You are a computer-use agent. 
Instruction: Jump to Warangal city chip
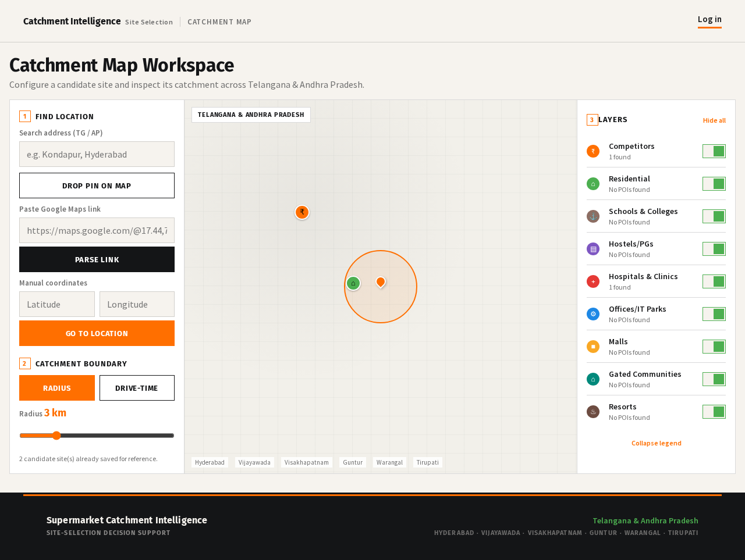tap(389, 462)
